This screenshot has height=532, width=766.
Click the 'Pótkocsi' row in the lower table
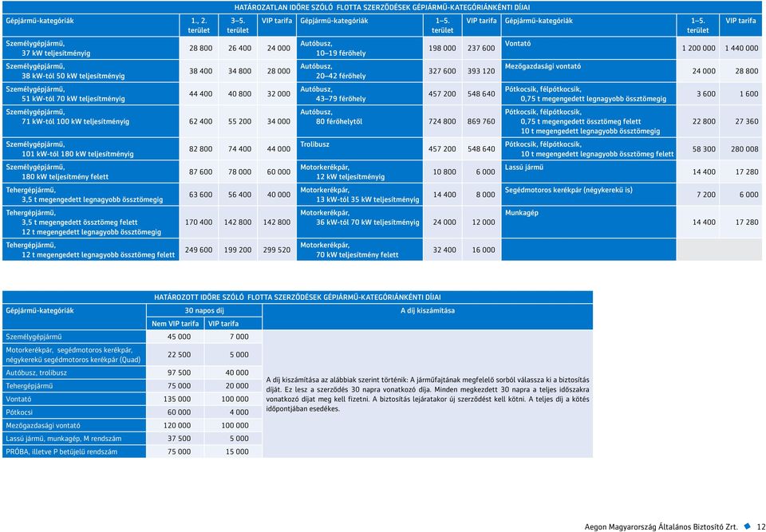click(x=19, y=412)
